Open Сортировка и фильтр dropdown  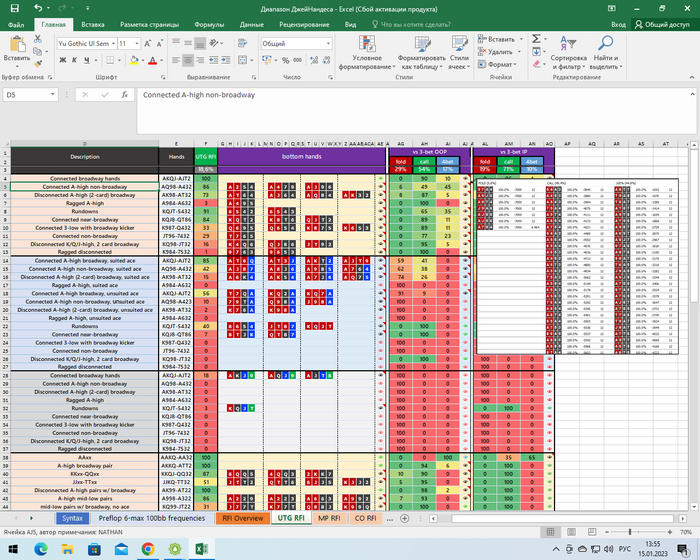568,53
